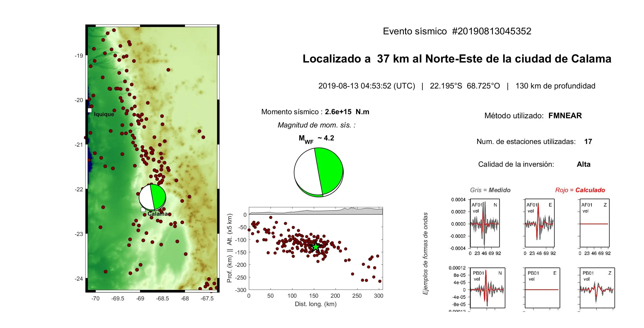
Task: Click the white square marker for Iquique
Action: [x=90, y=110]
